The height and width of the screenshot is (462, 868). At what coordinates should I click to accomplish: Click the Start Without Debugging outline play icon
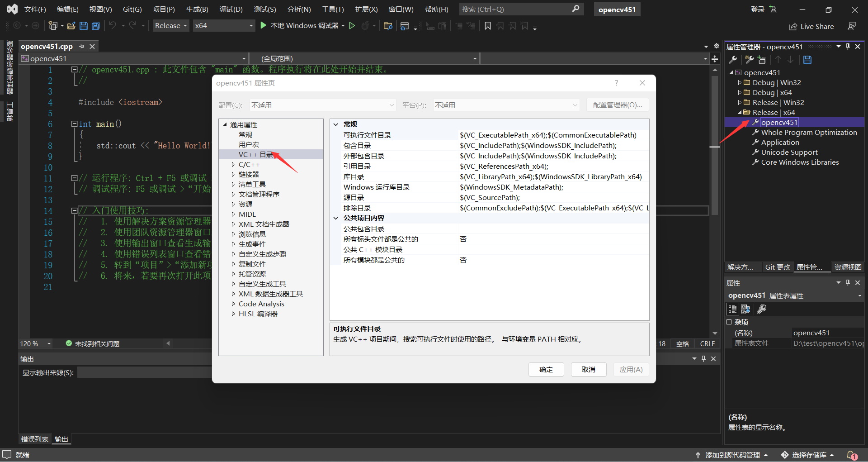pos(352,26)
